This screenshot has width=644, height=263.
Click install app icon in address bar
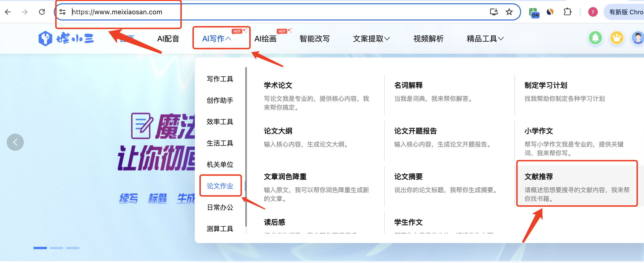pos(494,12)
